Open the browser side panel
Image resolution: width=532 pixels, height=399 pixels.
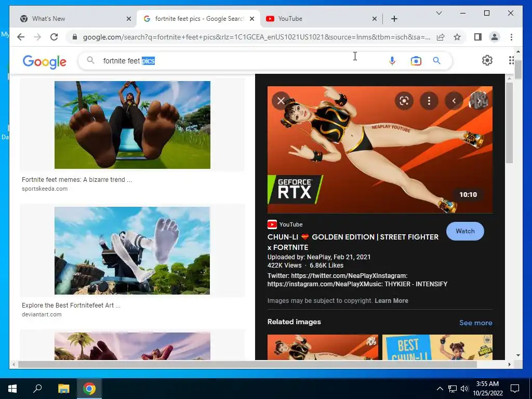pos(478,37)
